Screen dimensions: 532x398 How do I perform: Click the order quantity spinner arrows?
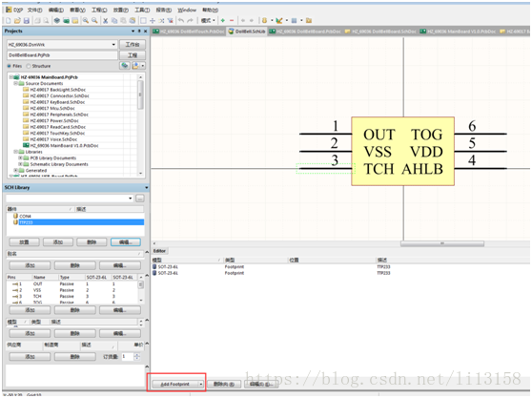[x=137, y=356]
